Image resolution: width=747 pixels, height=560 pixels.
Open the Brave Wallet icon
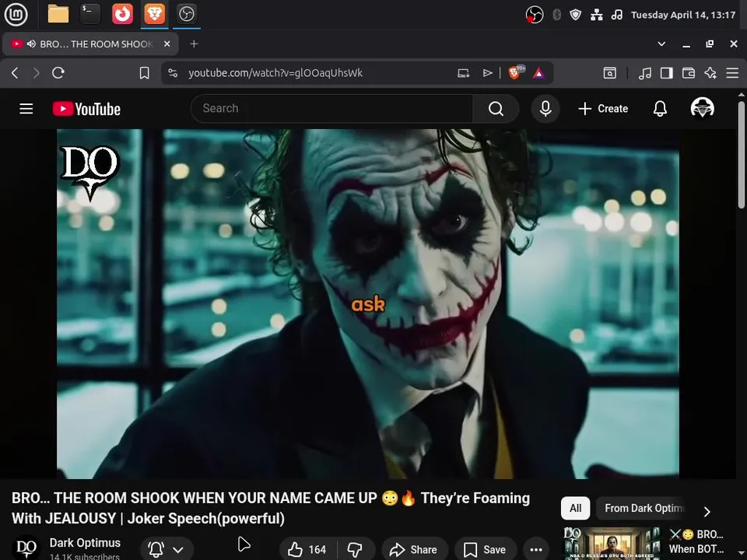689,73
